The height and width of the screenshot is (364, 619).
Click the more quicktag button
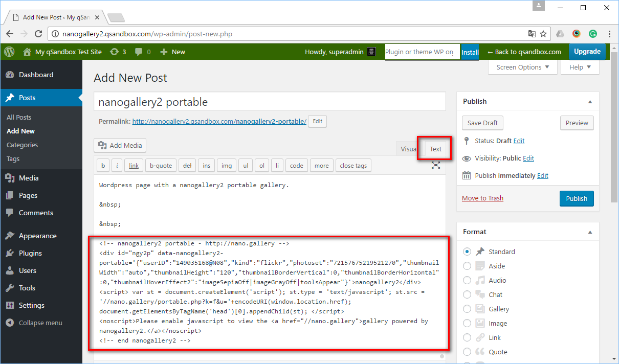(x=322, y=165)
